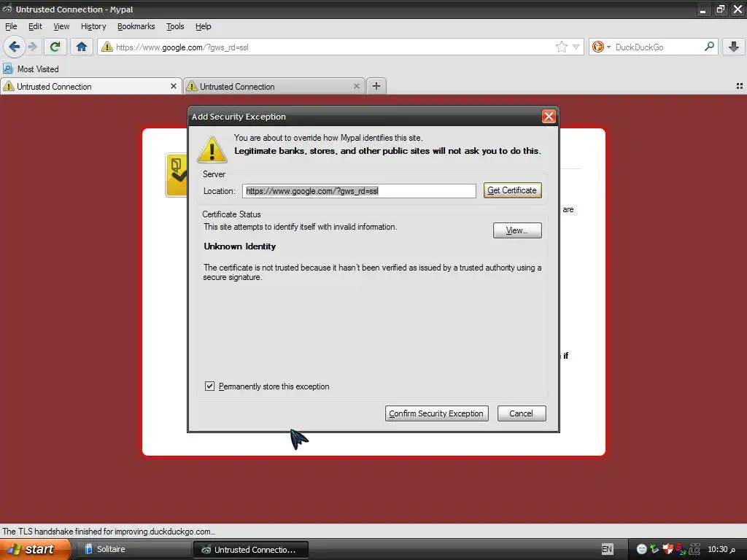Click the Get Certificate button
This screenshot has height=560, width=747.
pyautogui.click(x=512, y=190)
